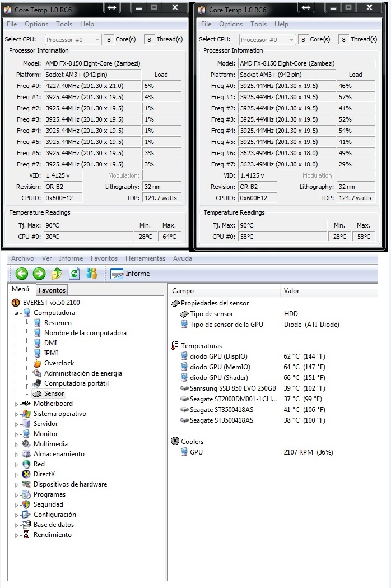Click the Rendimiento hourglass icon
This screenshot has height=588, width=391.
point(26,535)
